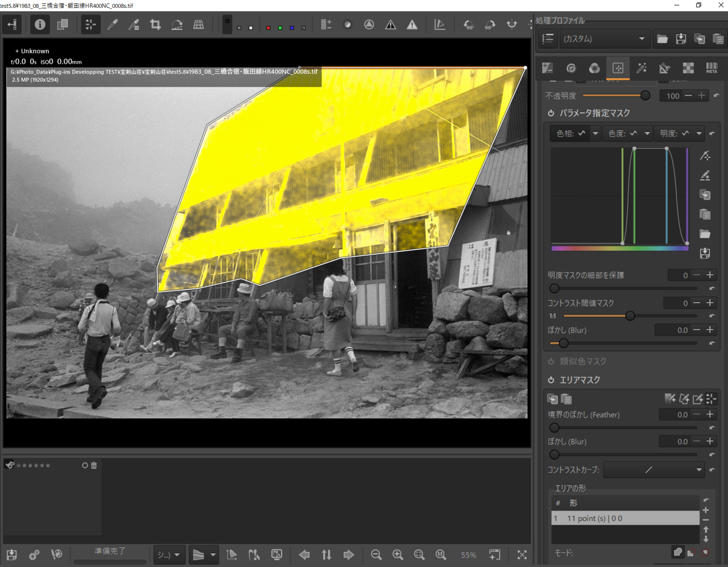Expand the 色相 curve type dropdown
This screenshot has height=567, width=728.
595,133
